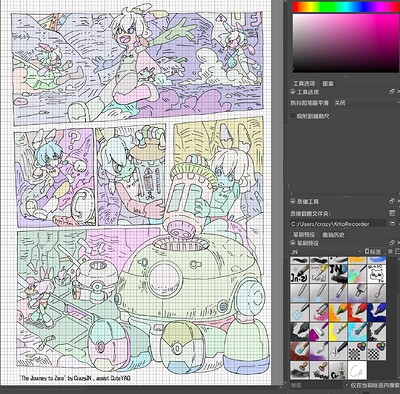Click the 标签 tag button

pos(373,252)
